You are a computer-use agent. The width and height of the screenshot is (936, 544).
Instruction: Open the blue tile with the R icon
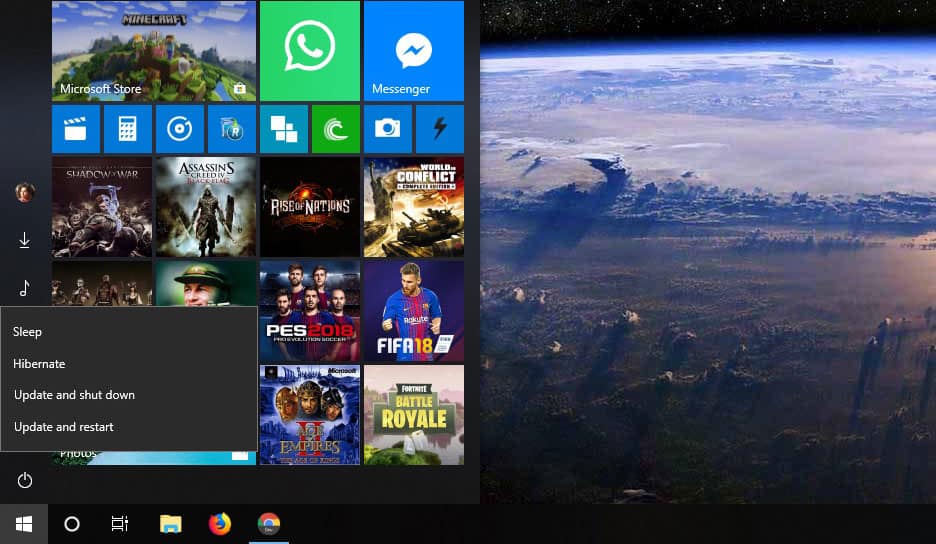[x=232, y=129]
